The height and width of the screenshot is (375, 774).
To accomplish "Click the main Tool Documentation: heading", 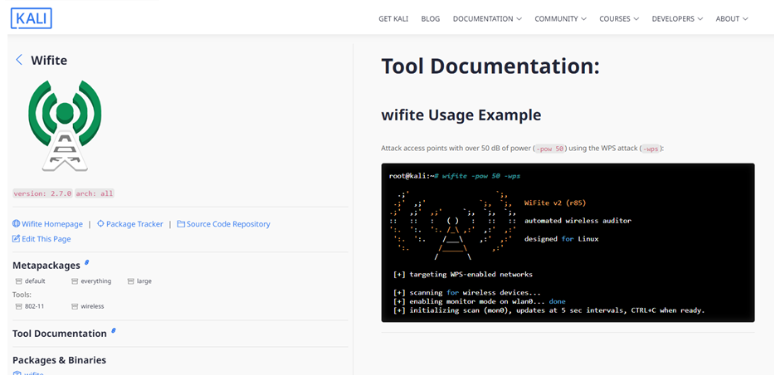I will click(x=490, y=67).
